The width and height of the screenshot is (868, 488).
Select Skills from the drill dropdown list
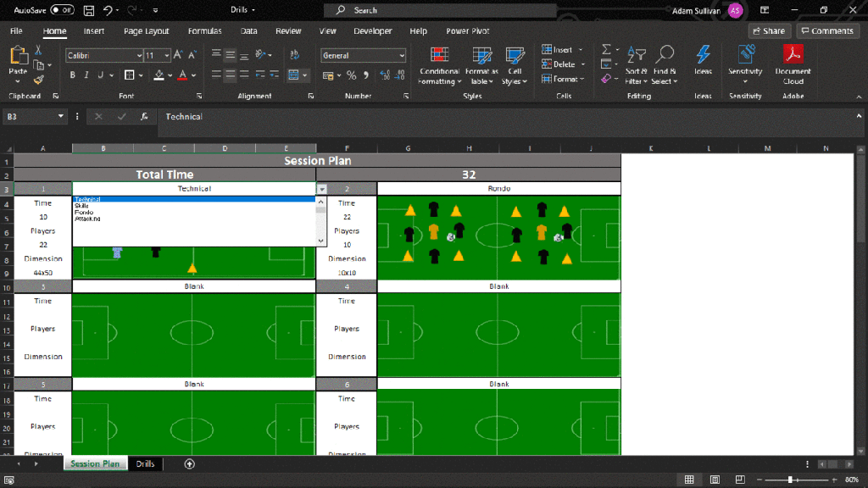(x=81, y=206)
